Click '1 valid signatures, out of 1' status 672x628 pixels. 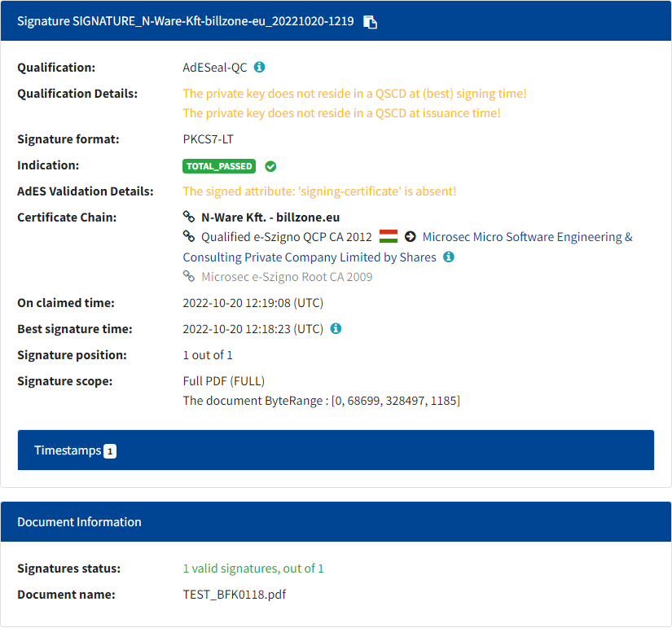coord(253,569)
